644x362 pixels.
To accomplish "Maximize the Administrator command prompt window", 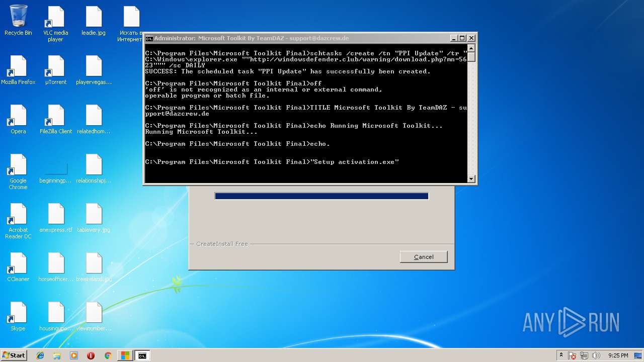I will tap(462, 38).
